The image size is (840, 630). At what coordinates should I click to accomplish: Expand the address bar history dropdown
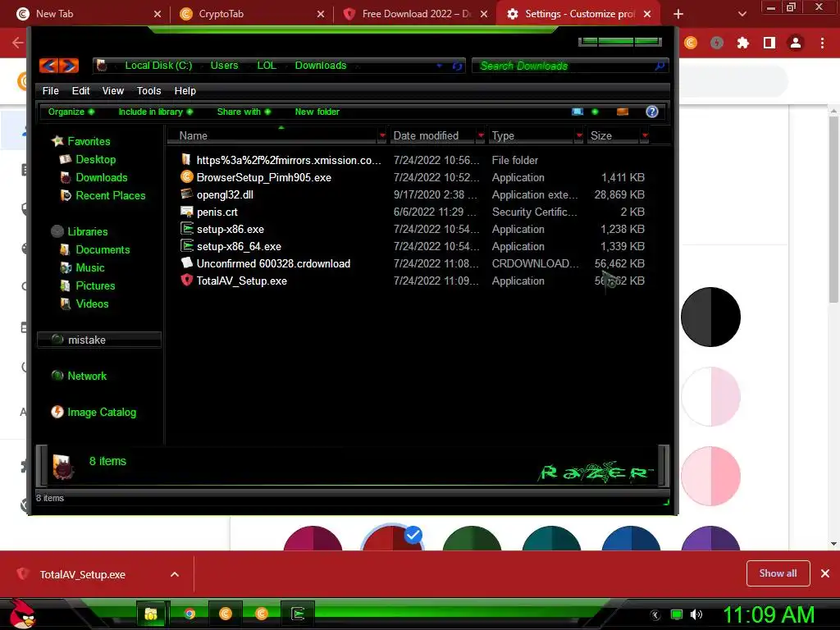pyautogui.click(x=440, y=66)
